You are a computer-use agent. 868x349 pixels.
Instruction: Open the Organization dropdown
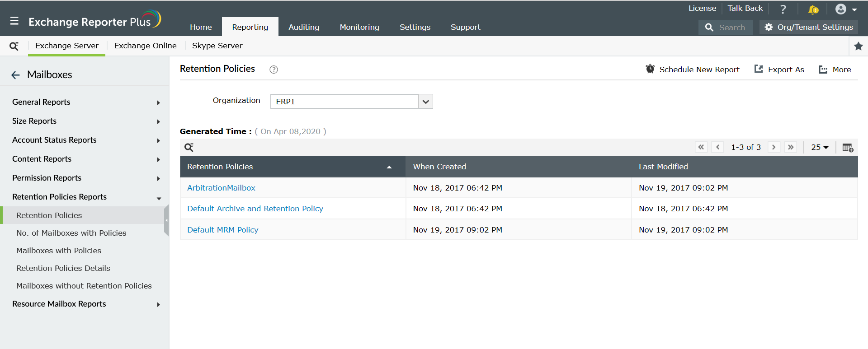click(x=425, y=102)
